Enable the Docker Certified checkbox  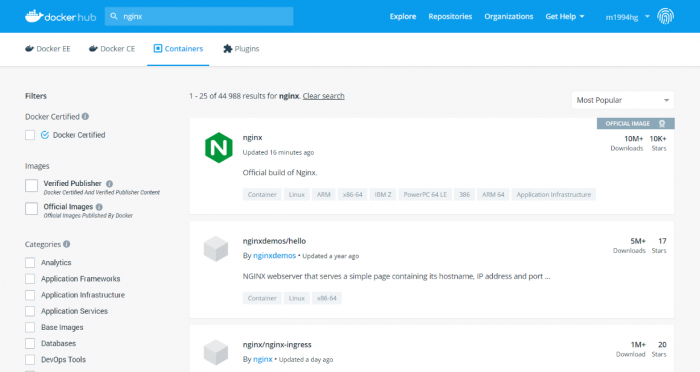click(x=30, y=135)
